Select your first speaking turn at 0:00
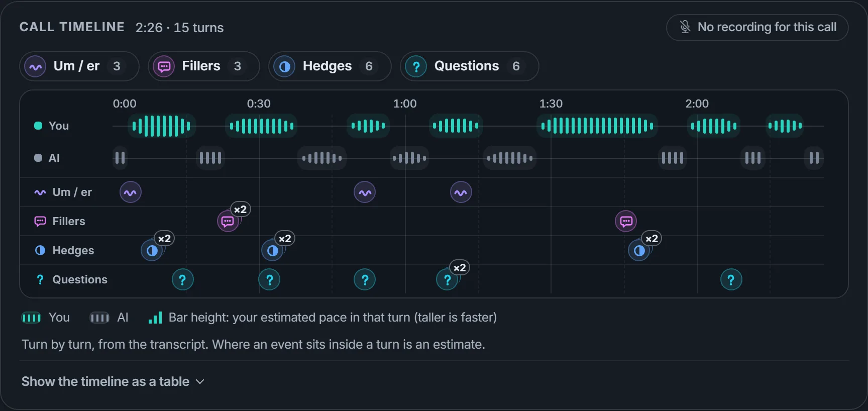 162,126
